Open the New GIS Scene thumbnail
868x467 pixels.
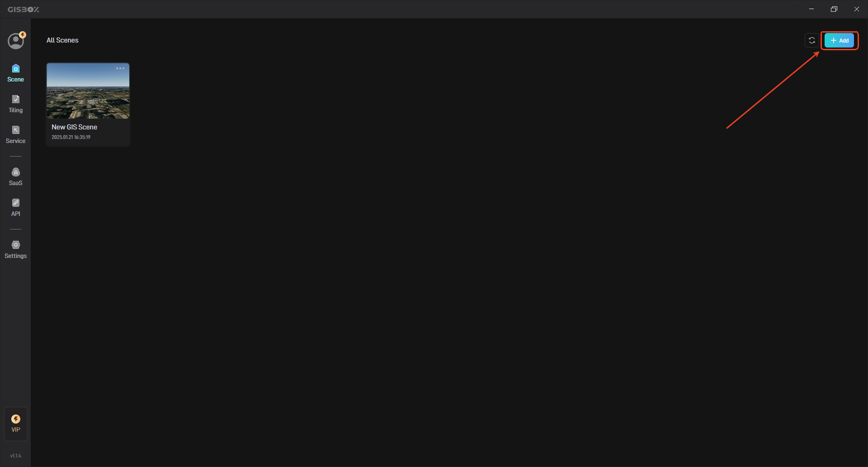[x=88, y=91]
